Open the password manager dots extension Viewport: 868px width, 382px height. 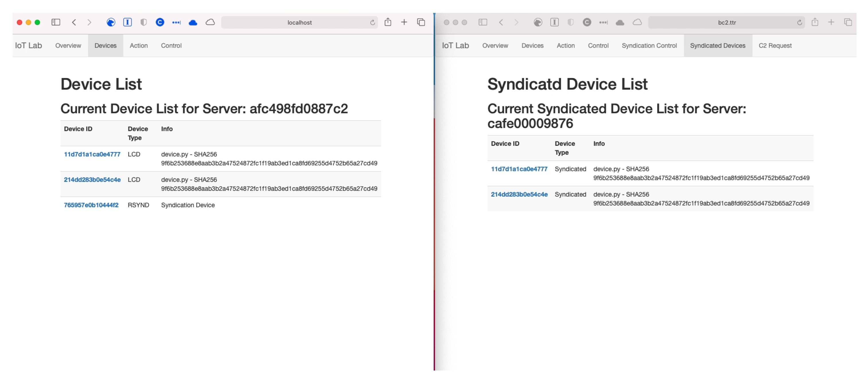click(x=176, y=23)
